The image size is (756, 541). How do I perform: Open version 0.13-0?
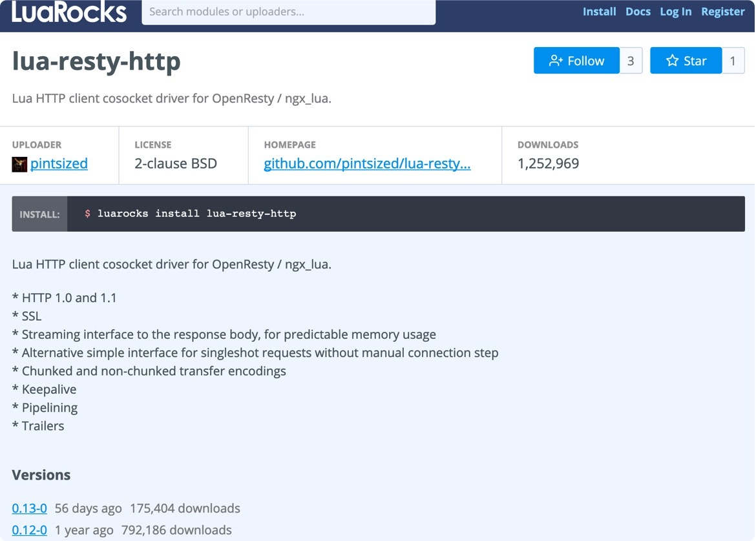29,508
